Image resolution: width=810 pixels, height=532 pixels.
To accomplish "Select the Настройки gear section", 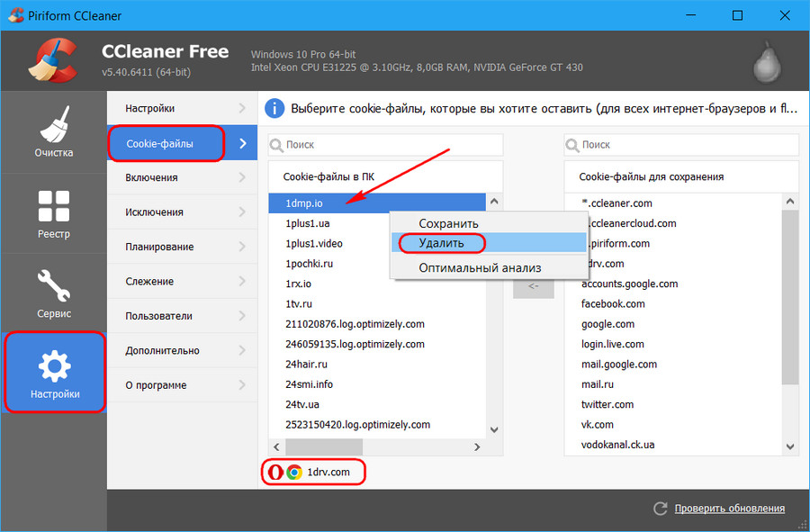I will click(x=53, y=373).
